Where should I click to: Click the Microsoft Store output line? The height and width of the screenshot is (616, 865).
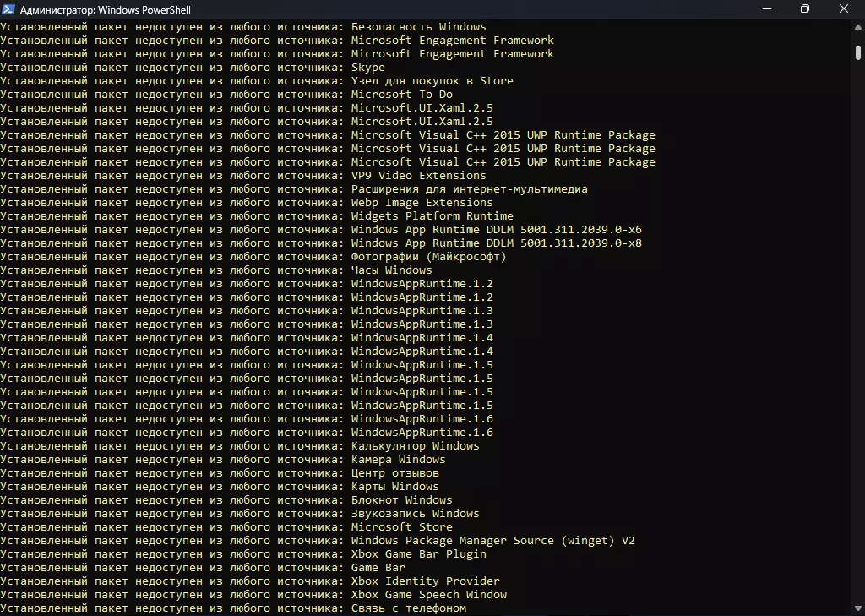click(x=401, y=527)
